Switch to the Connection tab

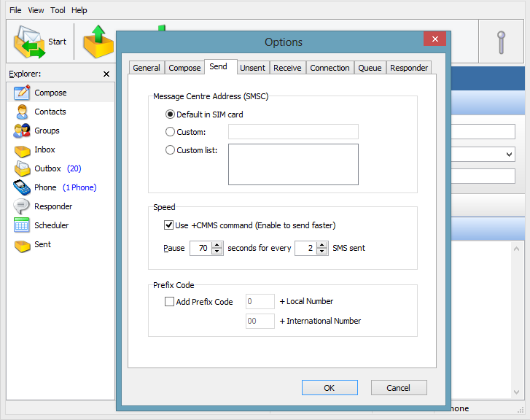point(330,68)
